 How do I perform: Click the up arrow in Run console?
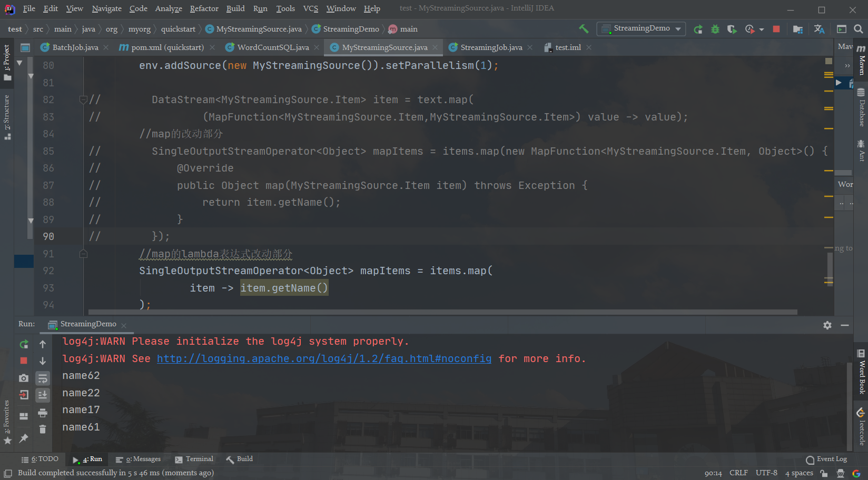[x=43, y=344]
